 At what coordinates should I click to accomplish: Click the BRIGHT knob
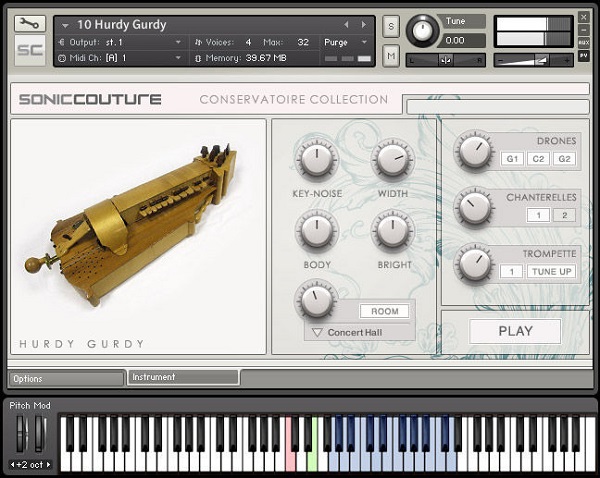point(393,231)
